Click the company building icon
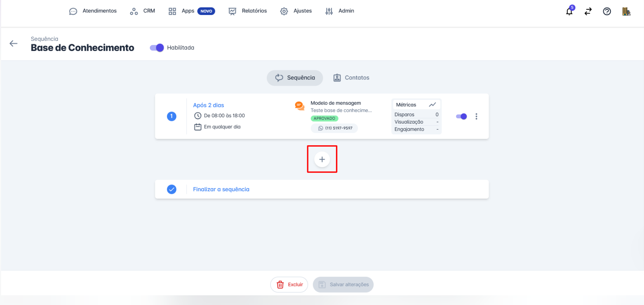 [626, 11]
